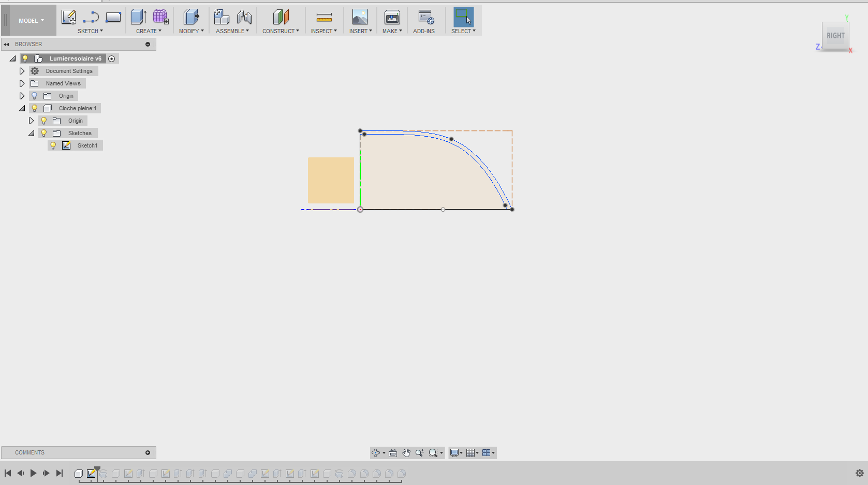Toggle visibility lightbulb of top-level Origin
This screenshot has height=485, width=868.
[x=34, y=96]
